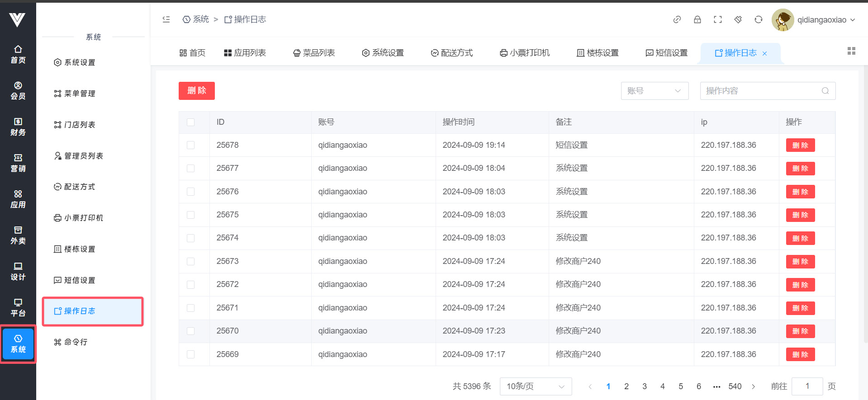The height and width of the screenshot is (400, 868).
Task: Open the tab grid icon at right
Action: (x=851, y=51)
